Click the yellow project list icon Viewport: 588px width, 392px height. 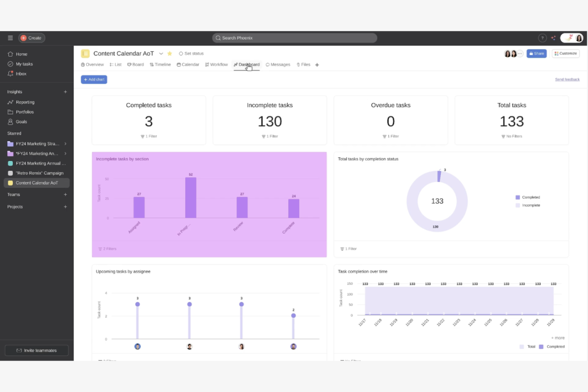85,54
